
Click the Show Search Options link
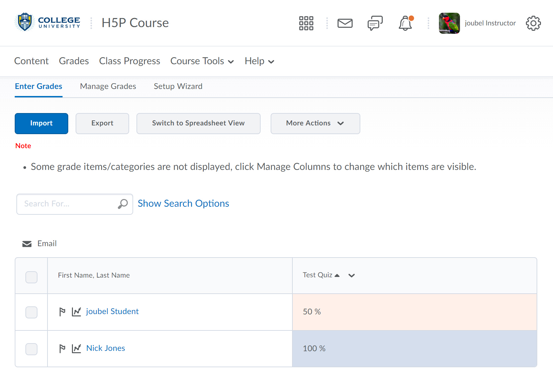(183, 203)
